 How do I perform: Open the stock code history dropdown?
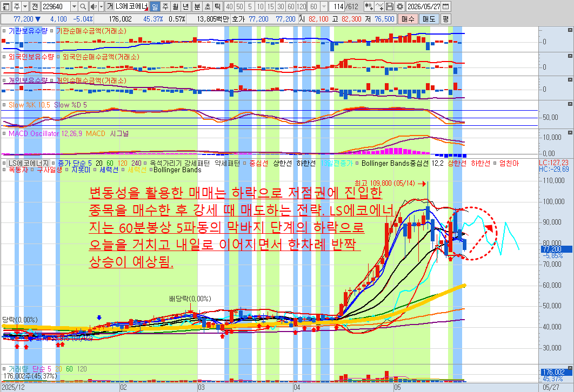pyautogui.click(x=74, y=6)
